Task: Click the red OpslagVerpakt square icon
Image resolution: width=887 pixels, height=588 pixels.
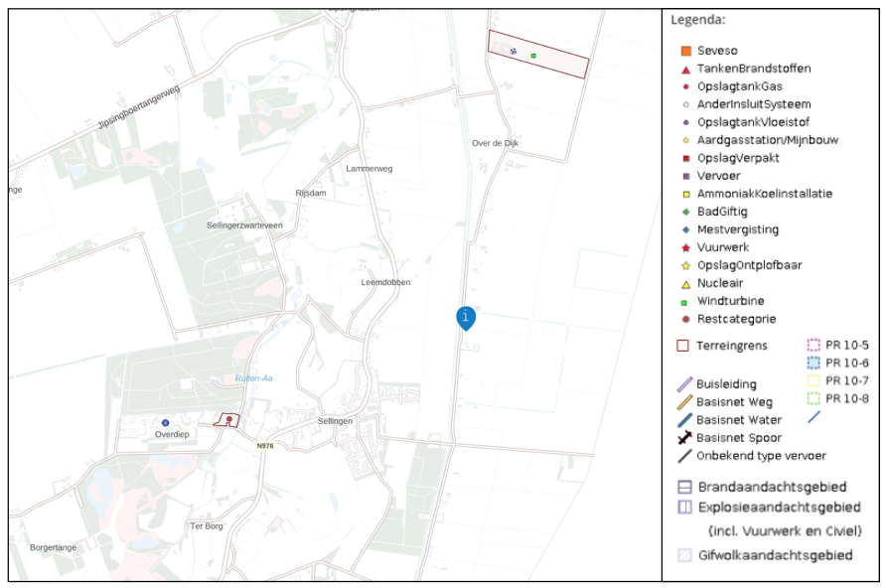Action: click(686, 159)
